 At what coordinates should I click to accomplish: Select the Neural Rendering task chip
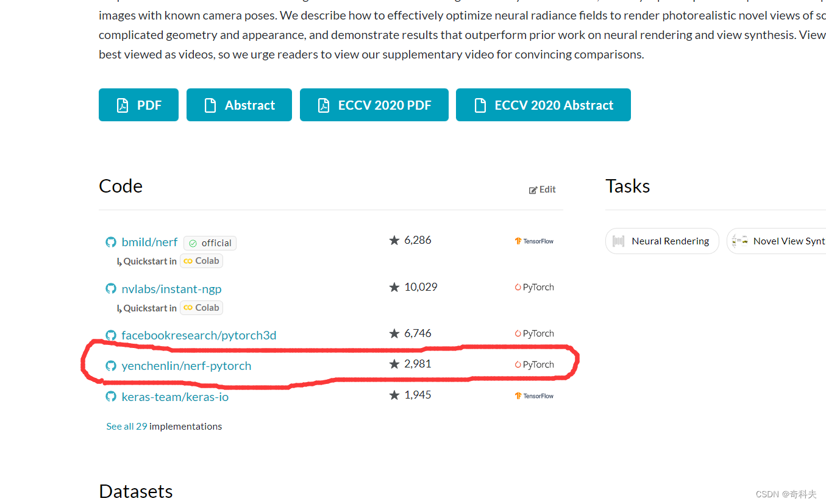point(662,241)
